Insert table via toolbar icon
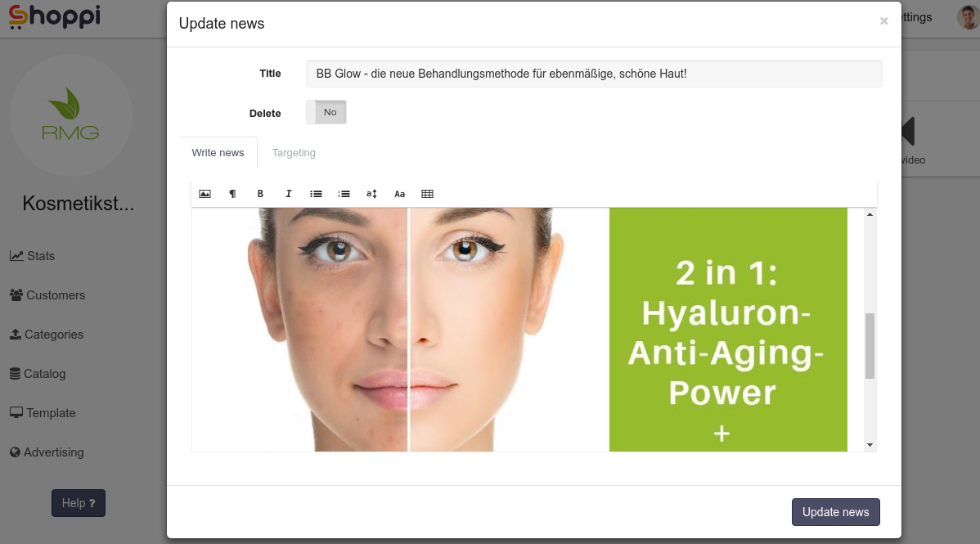The width and height of the screenshot is (980, 544). pyautogui.click(x=428, y=194)
